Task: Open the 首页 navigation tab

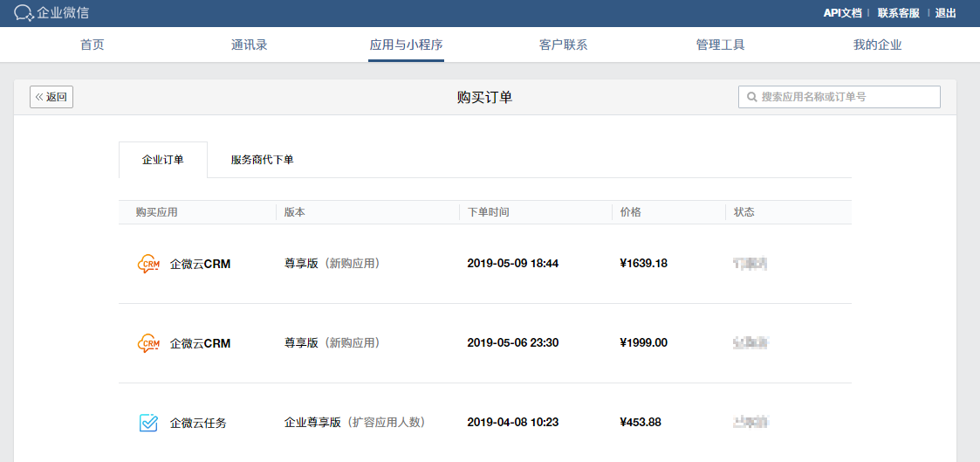Action: pos(92,45)
